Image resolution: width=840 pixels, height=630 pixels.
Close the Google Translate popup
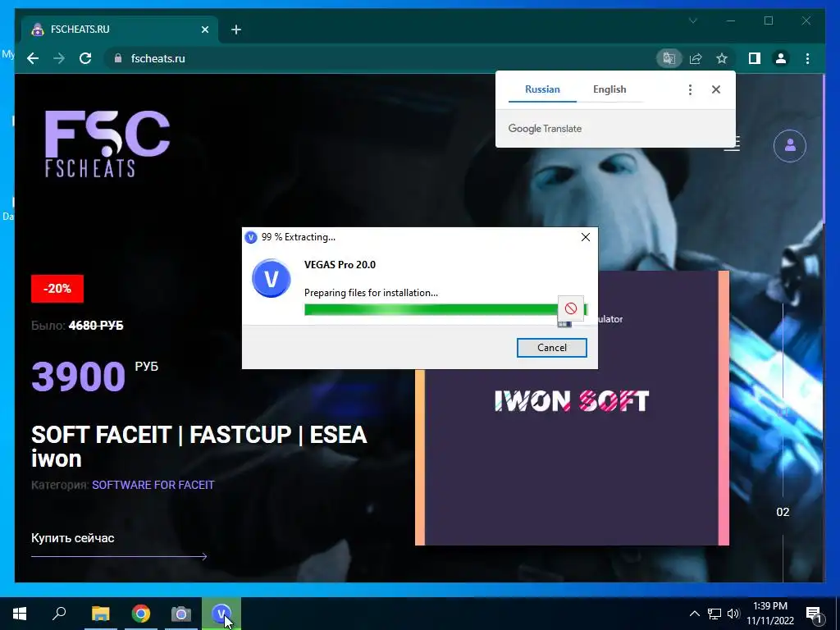click(x=715, y=89)
